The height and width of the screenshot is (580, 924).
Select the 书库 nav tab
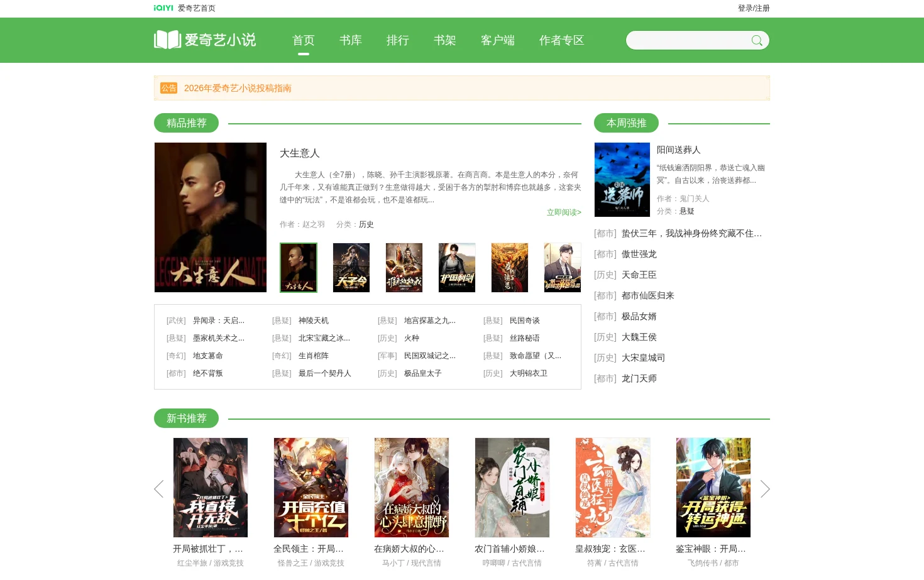351,40
